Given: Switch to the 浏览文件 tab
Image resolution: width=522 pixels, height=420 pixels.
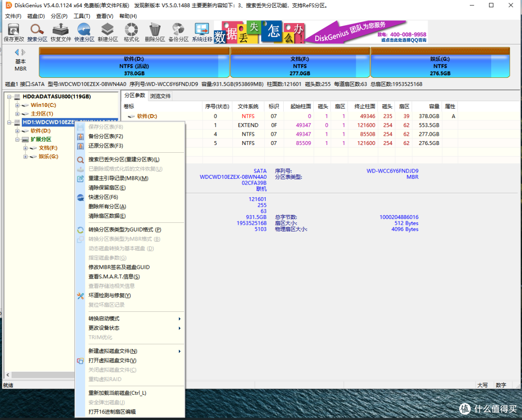Looking at the screenshot, I should click(160, 96).
